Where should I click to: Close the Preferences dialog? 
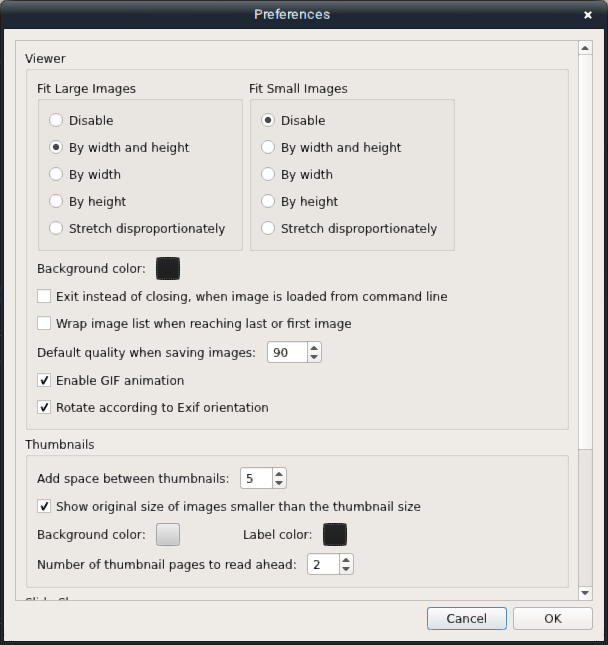(588, 15)
